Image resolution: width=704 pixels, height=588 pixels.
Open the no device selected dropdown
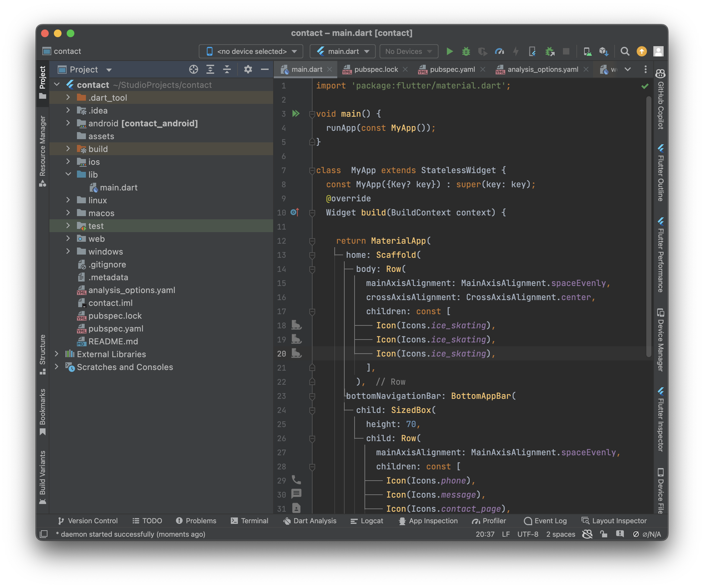coord(251,51)
